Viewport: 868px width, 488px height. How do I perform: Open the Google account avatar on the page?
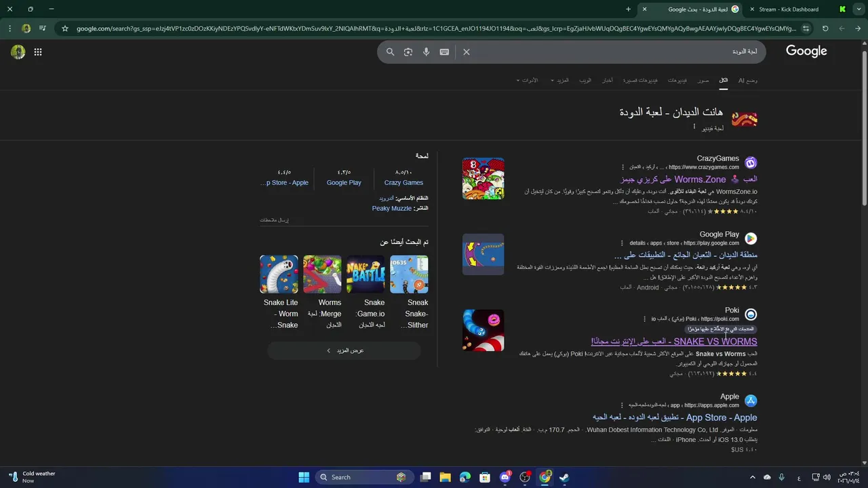click(x=18, y=52)
